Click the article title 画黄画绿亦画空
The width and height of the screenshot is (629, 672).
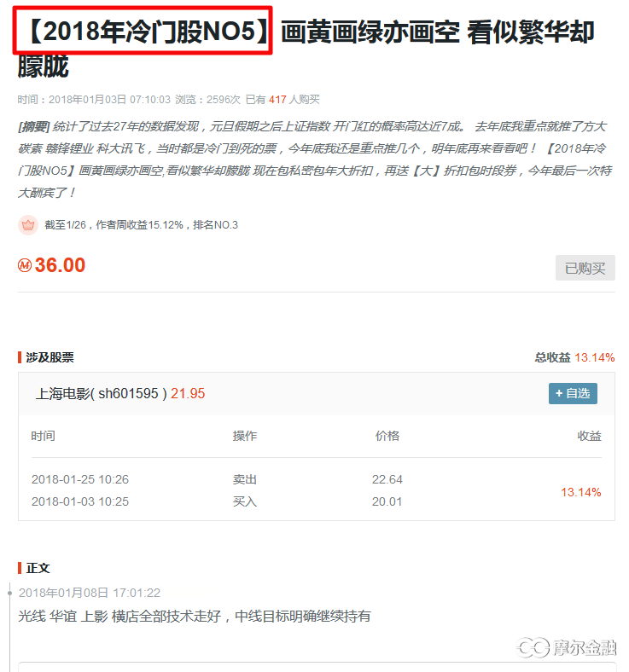point(370,32)
